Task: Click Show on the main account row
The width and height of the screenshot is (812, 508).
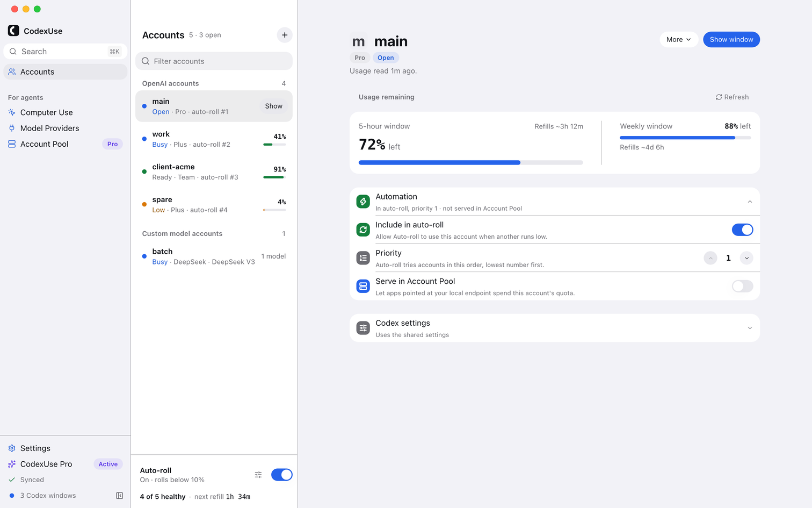Action: [273, 106]
